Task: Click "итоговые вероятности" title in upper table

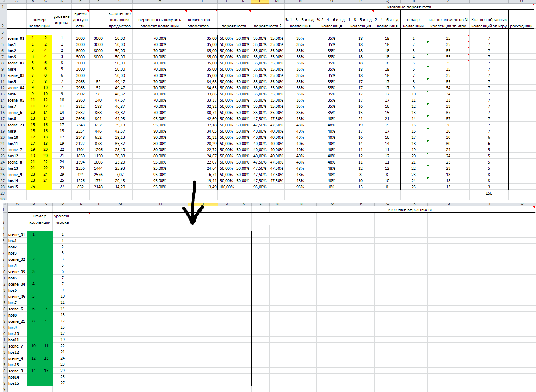Action: click(409, 7)
